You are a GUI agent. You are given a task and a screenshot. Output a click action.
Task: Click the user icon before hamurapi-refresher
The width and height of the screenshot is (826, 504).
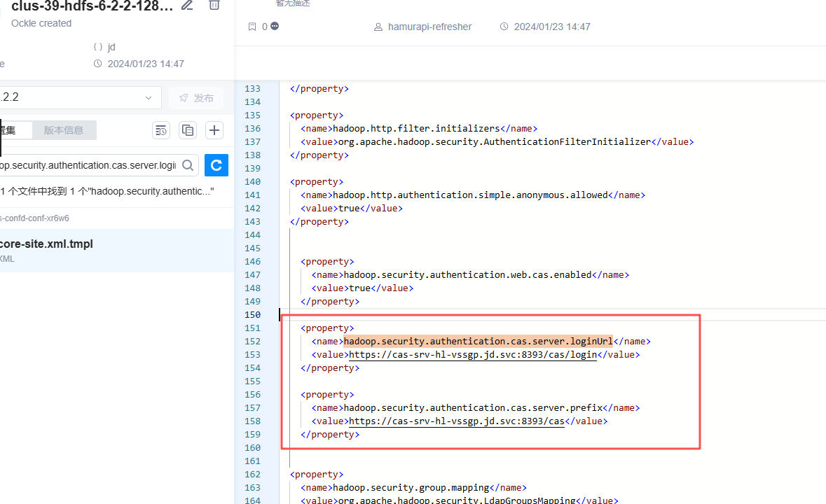(x=378, y=27)
